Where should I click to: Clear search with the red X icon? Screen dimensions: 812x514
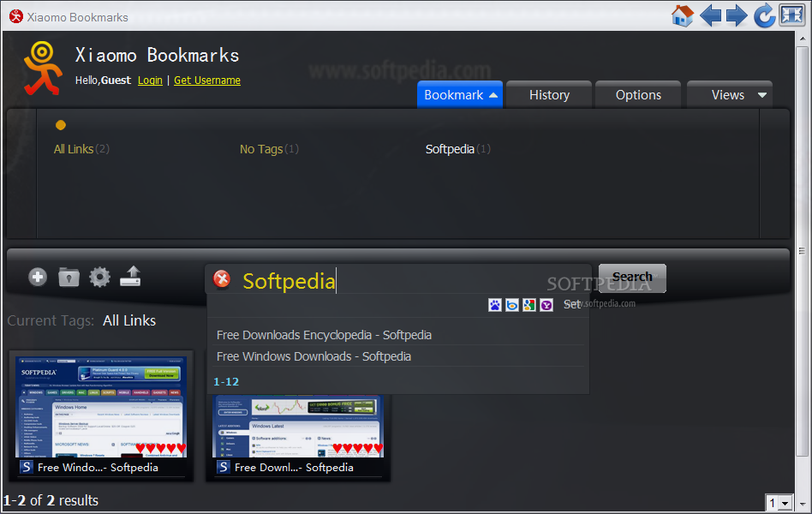(x=222, y=278)
